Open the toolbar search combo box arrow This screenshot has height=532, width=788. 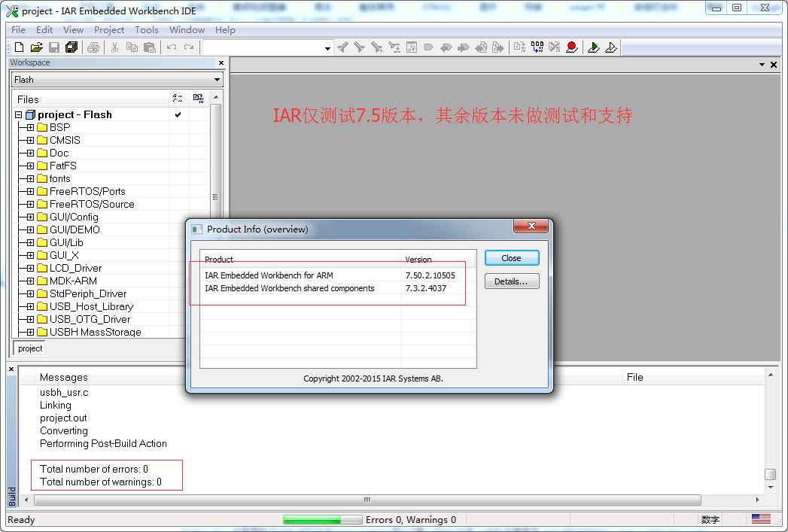click(327, 48)
